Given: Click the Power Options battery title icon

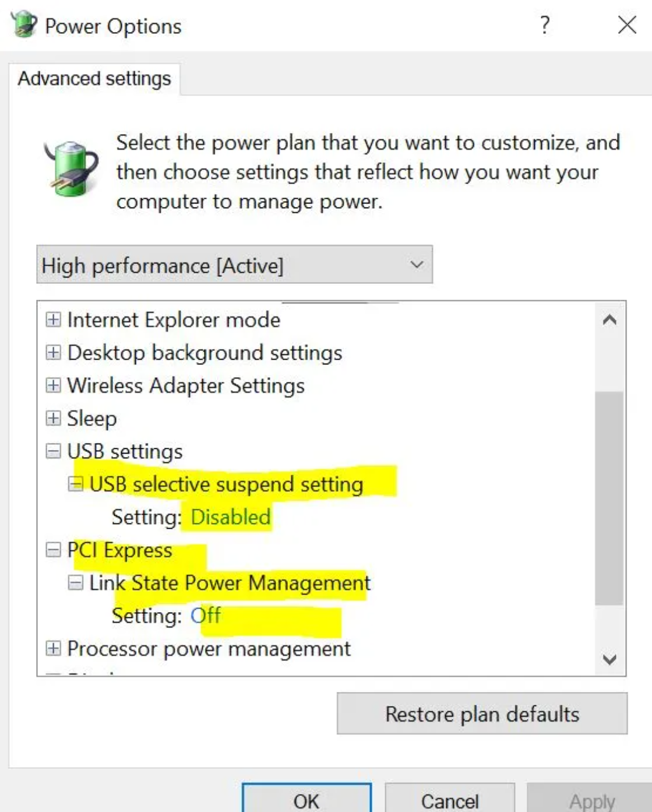Looking at the screenshot, I should tap(24, 25).
